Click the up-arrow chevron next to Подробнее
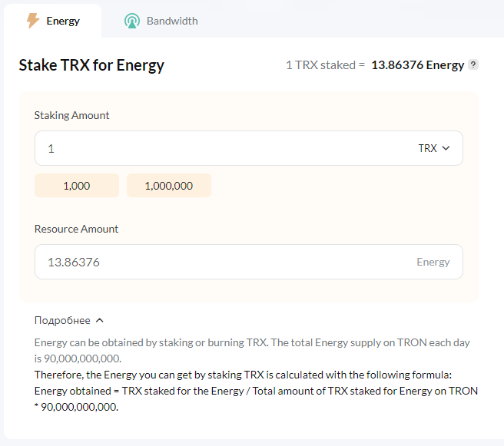The image size is (504, 446). click(x=100, y=320)
